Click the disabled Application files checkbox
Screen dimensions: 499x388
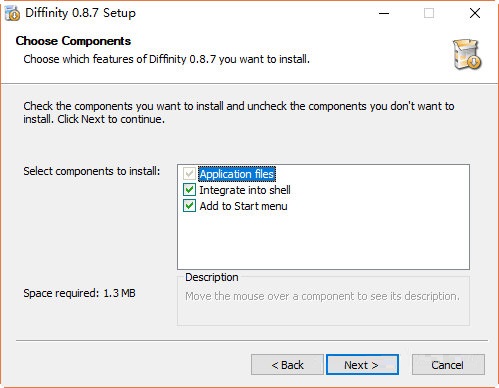(x=189, y=174)
